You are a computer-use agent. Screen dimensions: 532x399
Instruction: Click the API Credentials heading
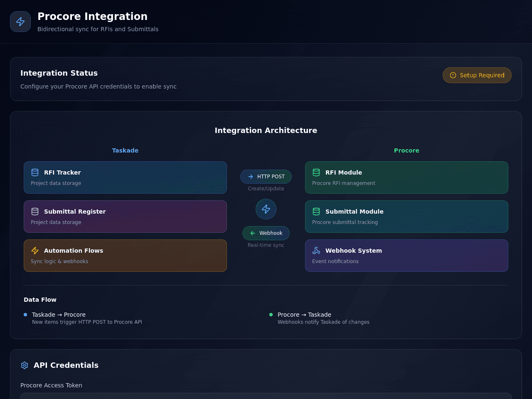pyautogui.click(x=66, y=365)
